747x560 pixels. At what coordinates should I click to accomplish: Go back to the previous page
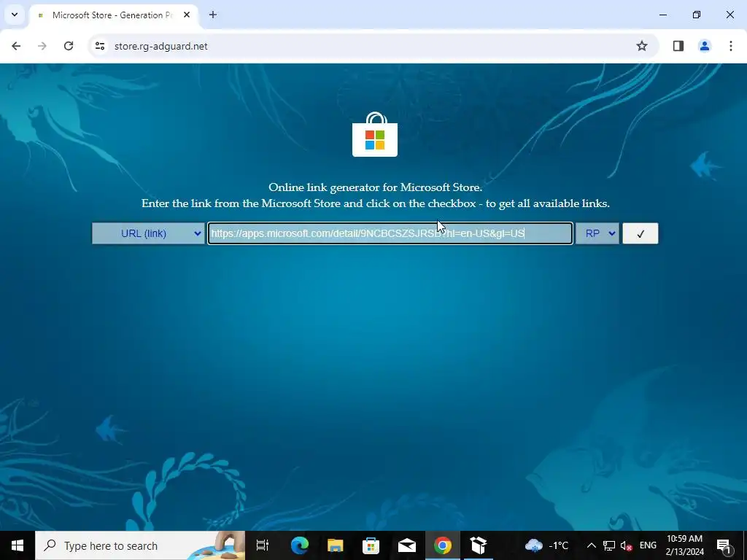click(x=16, y=46)
